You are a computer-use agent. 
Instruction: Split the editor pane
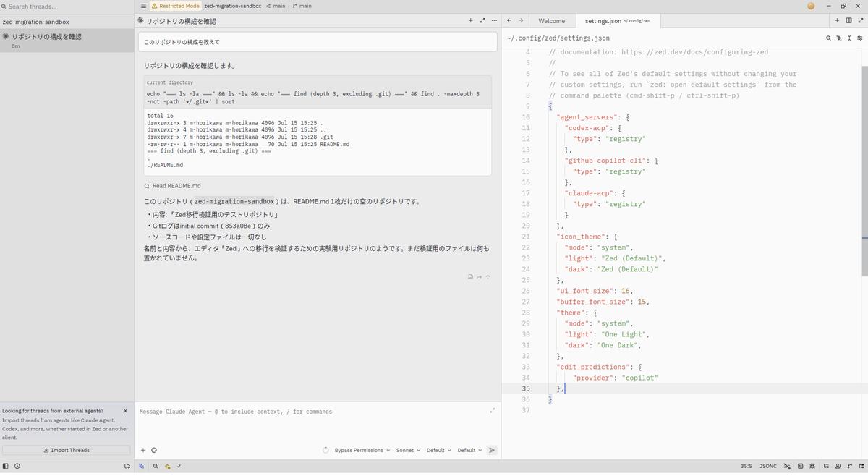pos(848,21)
